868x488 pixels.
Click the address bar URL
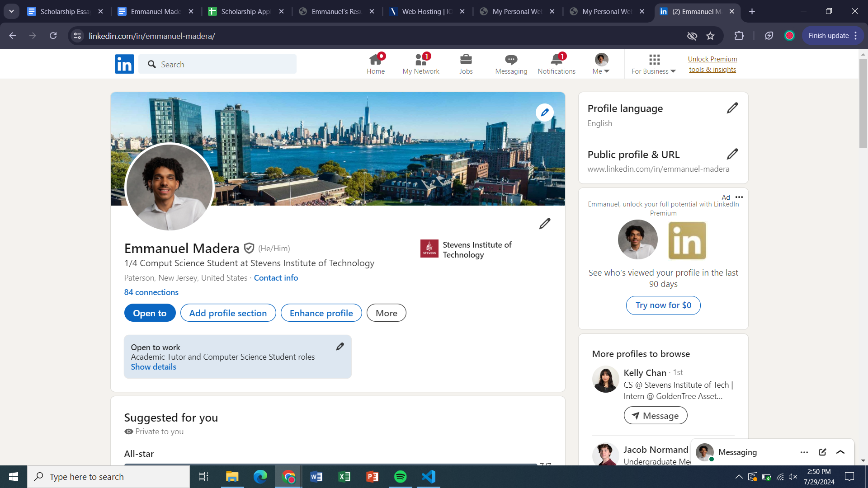coord(152,36)
